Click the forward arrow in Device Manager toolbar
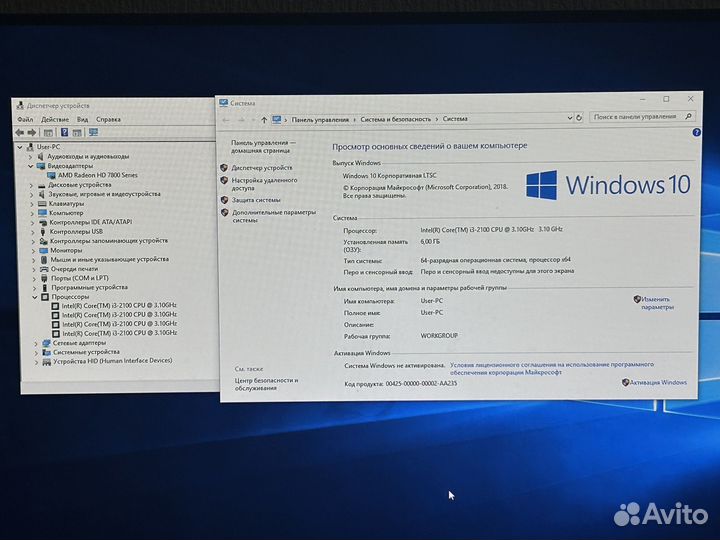720x540 pixels. point(31,133)
